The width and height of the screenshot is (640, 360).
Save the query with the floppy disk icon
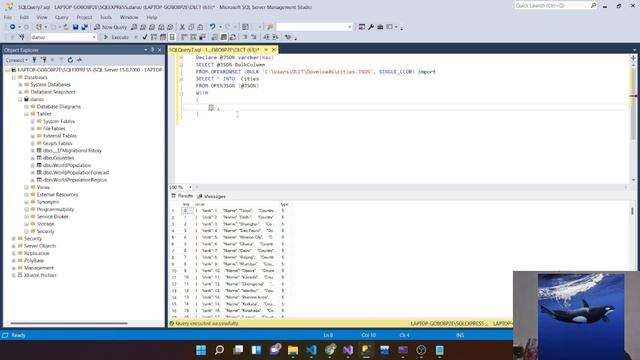point(76,27)
